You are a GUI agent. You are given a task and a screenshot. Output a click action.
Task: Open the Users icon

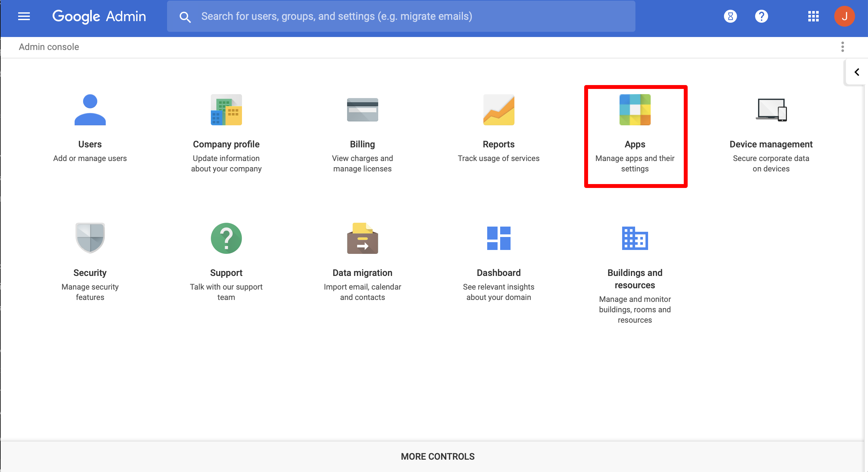click(x=90, y=110)
